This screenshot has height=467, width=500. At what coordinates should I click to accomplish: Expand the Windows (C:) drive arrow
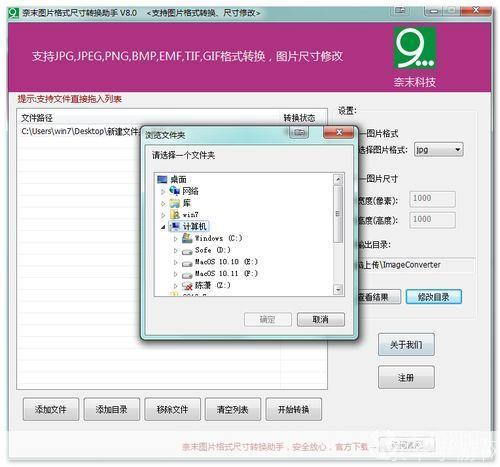point(175,239)
